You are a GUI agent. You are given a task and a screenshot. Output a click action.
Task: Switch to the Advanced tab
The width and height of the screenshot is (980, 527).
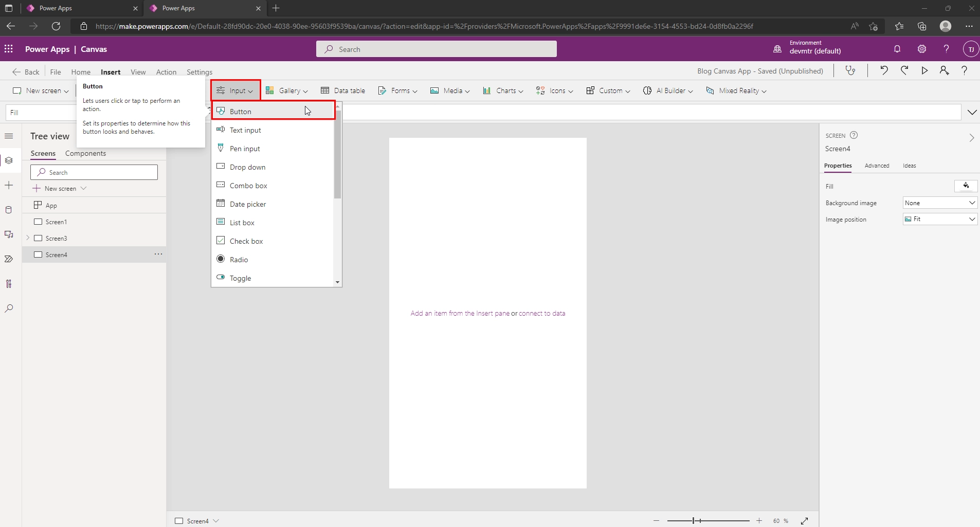click(877, 166)
